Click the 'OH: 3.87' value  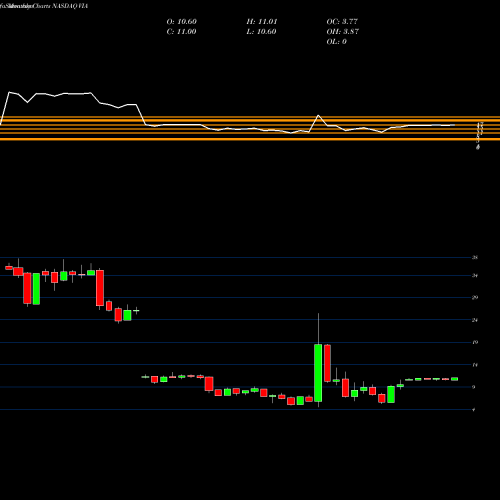(x=343, y=32)
